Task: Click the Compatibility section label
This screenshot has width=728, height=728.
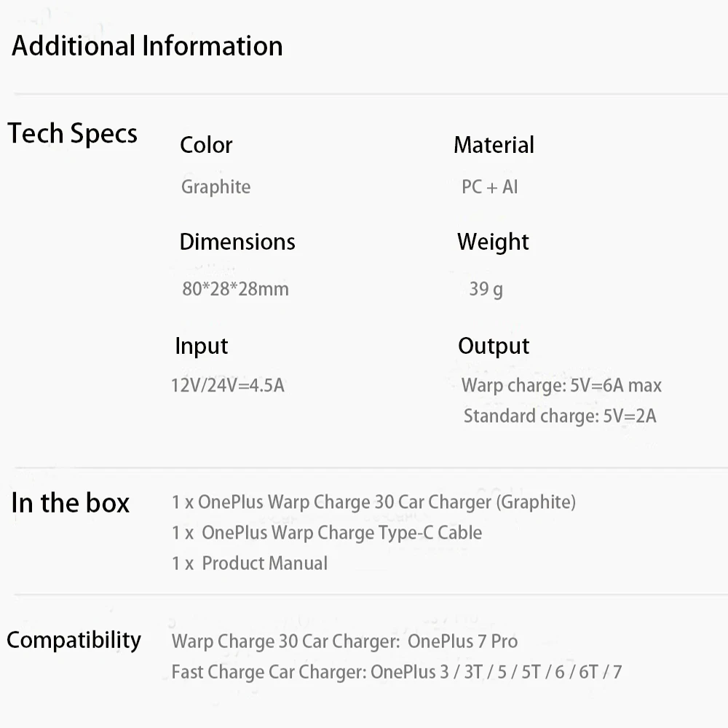Action: tap(74, 640)
